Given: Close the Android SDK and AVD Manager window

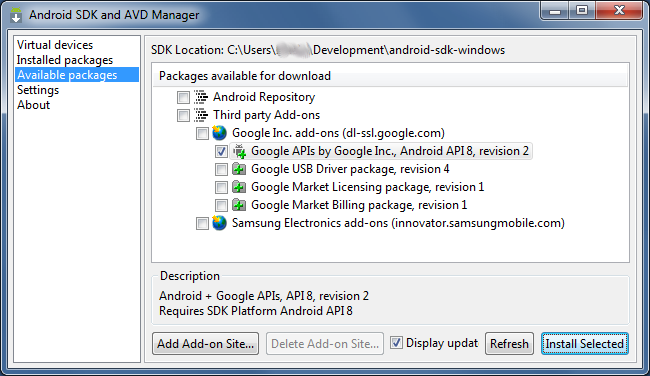Looking at the screenshot, I should (x=619, y=10).
